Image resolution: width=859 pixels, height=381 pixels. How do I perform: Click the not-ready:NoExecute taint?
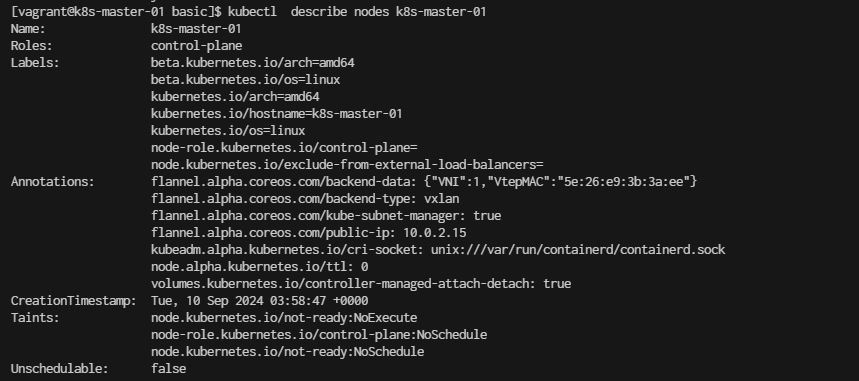pyautogui.click(x=284, y=317)
